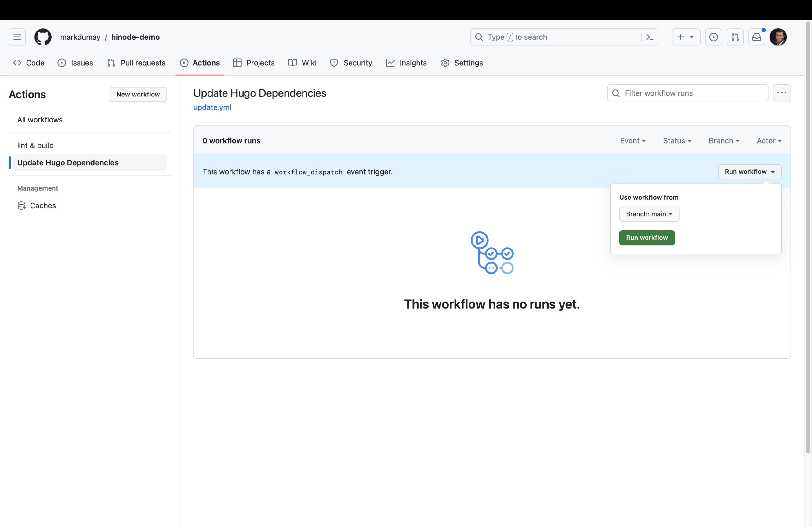Expand the create new plus dropdown

click(x=686, y=37)
